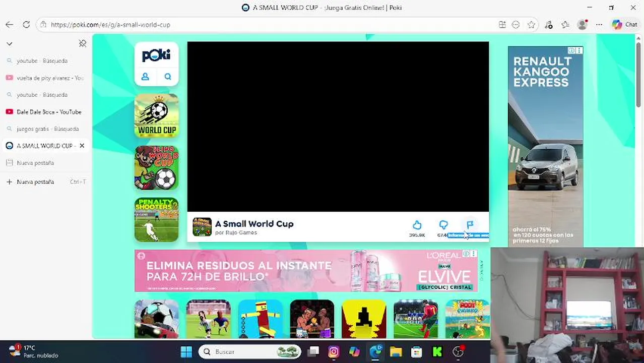Viewport: 644px width, 363px height.
Task: Click the A Small World Cup game icon
Action: 202,227
